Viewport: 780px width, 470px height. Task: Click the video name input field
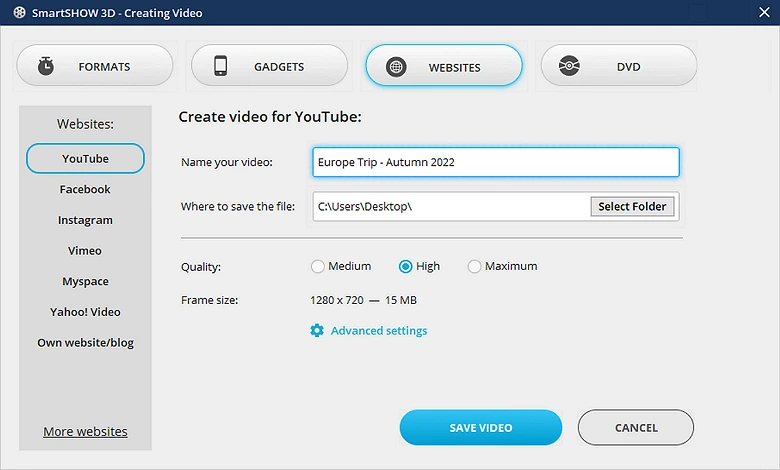(495, 162)
